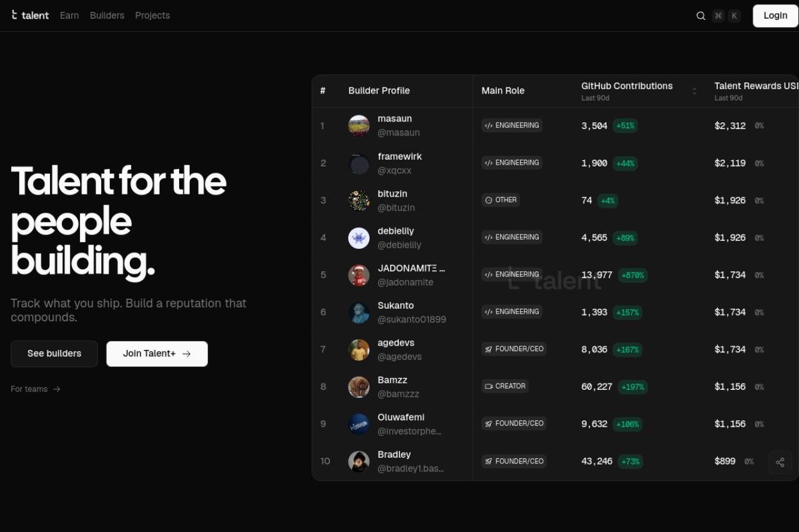Viewport: 799px width, 532px height.
Task: Click the Talent logo in the header
Action: point(30,15)
